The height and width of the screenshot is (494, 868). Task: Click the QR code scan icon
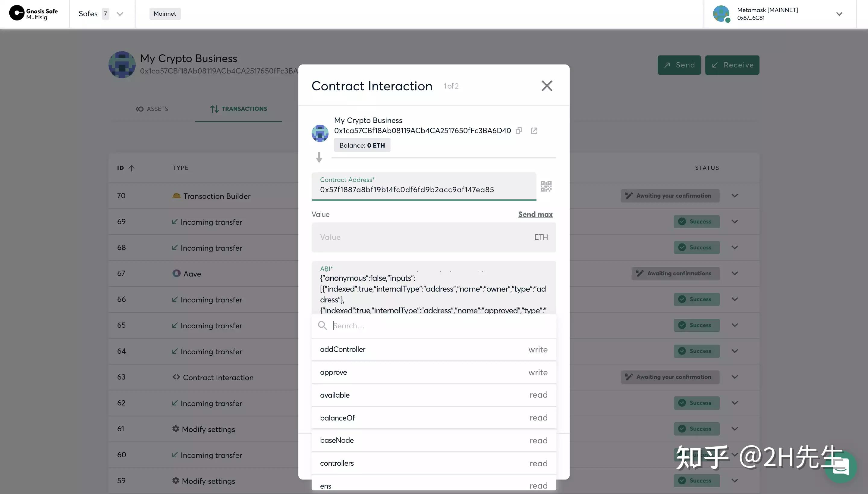(546, 186)
